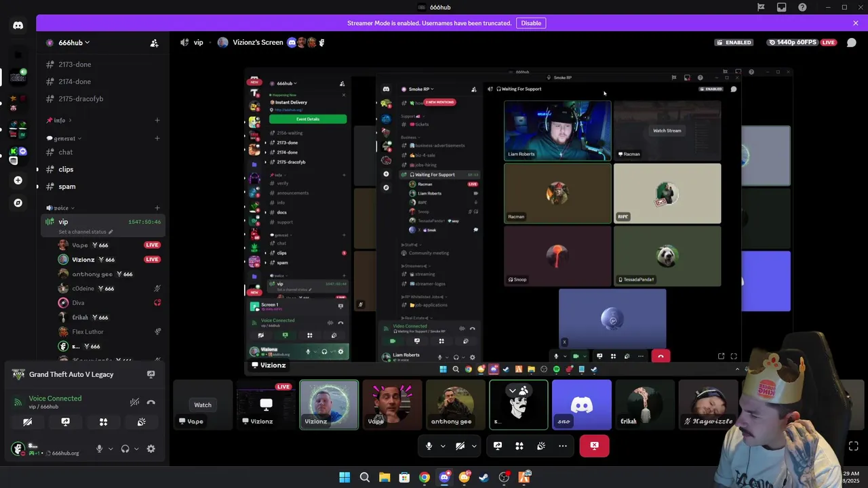The image size is (868, 488).
Task: Open camera options arrow in call bar
Action: (x=474, y=446)
